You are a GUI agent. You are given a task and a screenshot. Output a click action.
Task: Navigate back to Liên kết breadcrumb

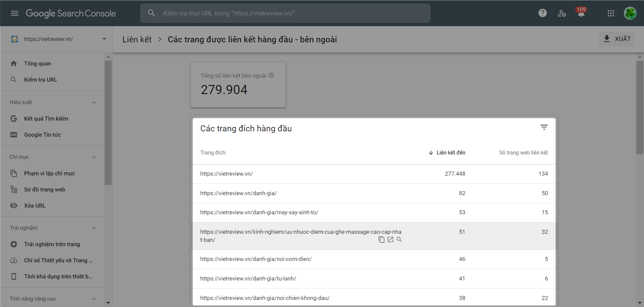(x=137, y=40)
